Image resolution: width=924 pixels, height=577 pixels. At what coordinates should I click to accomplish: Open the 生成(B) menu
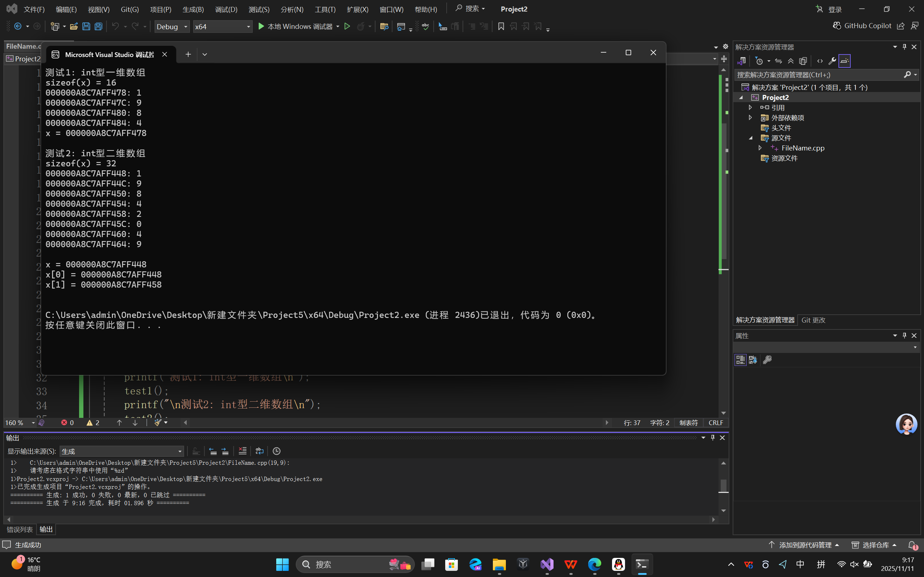(x=193, y=9)
